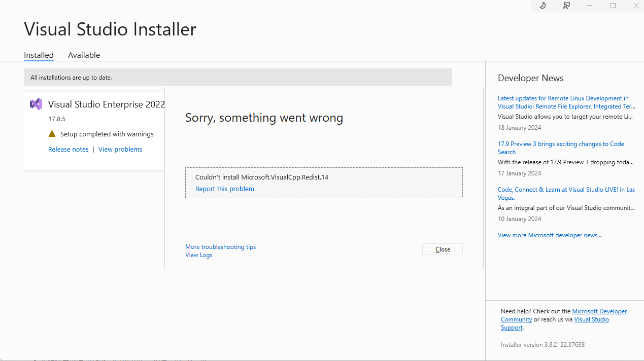Viewport: 644px width, 361px height.
Task: Close the installer window
Action: coord(636,6)
